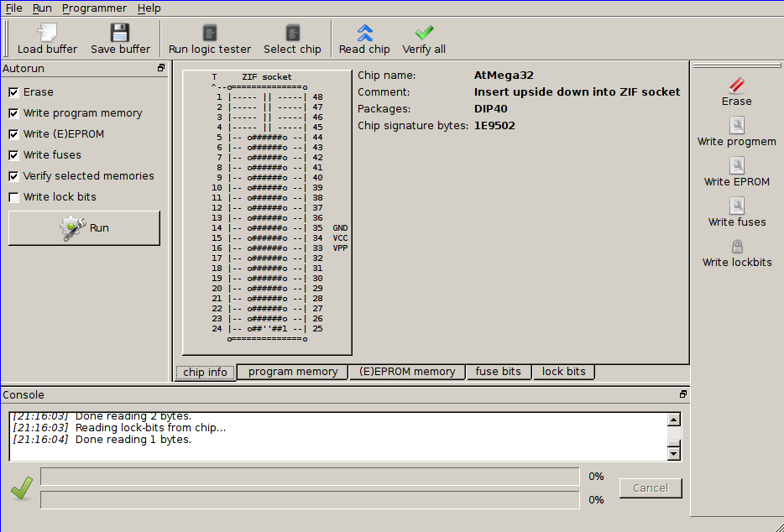Open the Programmer menu

click(x=95, y=8)
